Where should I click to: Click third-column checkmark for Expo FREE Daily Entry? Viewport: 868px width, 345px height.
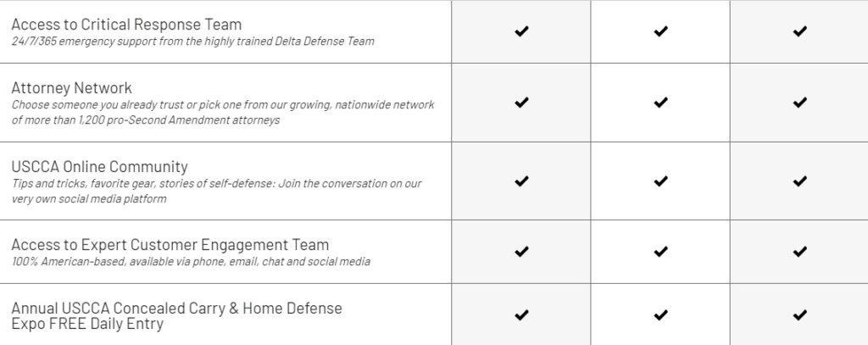(799, 315)
